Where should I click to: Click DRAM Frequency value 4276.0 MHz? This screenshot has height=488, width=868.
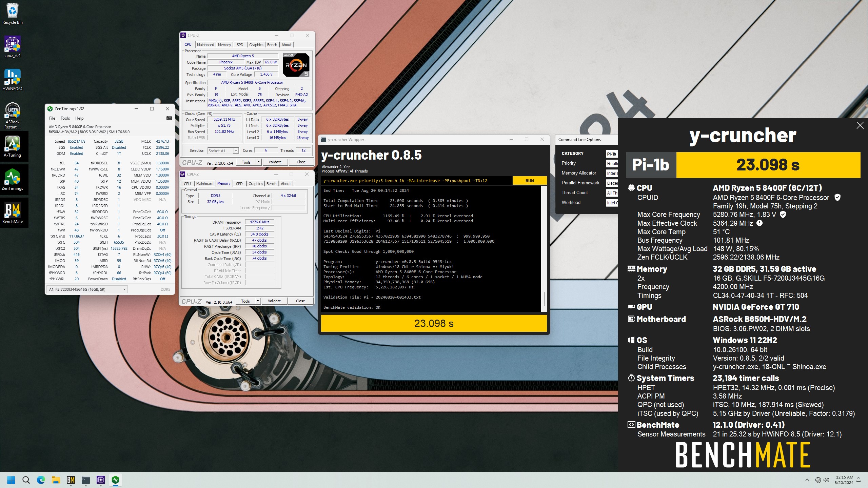[259, 222]
